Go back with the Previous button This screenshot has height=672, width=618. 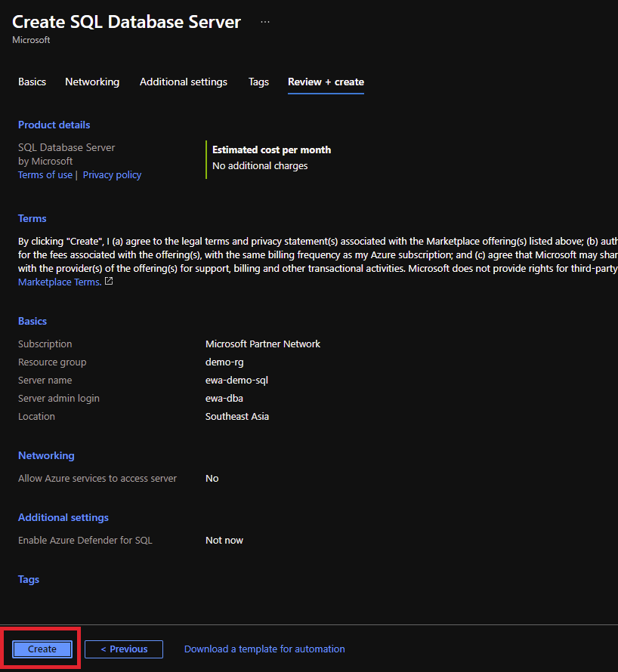pyautogui.click(x=124, y=649)
